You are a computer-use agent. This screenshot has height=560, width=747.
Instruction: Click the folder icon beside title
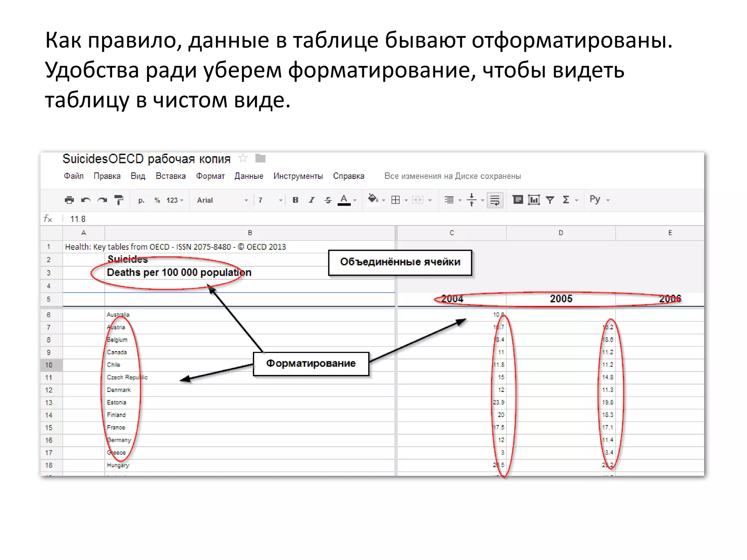[260, 158]
